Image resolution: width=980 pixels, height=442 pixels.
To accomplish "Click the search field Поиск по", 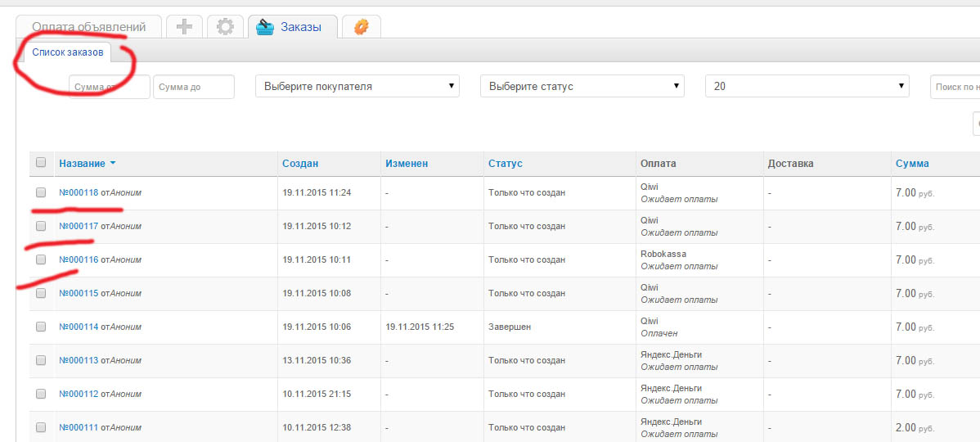I will click(955, 87).
